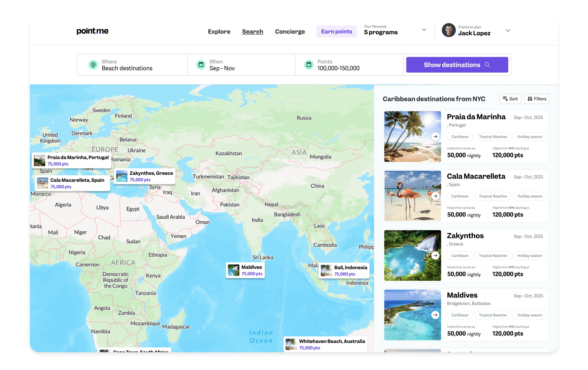Click Praia da Marinha map marker thumbnail
The width and height of the screenshot is (588, 370).
39,161
